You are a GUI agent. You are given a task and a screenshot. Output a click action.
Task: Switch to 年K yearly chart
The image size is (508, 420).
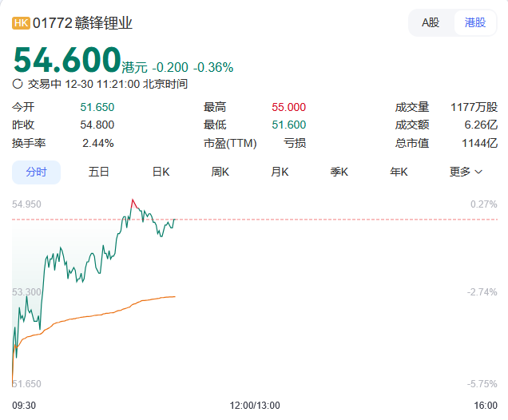tap(399, 172)
